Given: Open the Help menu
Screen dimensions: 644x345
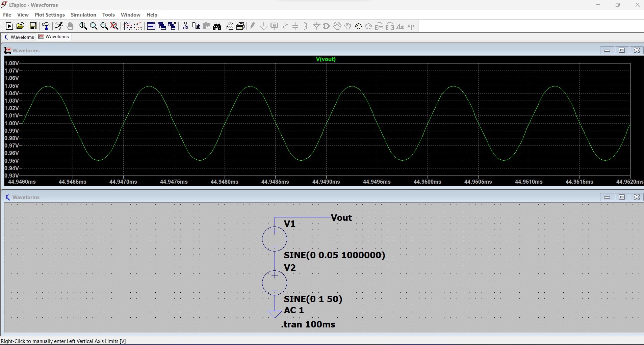Looking at the screenshot, I should point(152,15).
